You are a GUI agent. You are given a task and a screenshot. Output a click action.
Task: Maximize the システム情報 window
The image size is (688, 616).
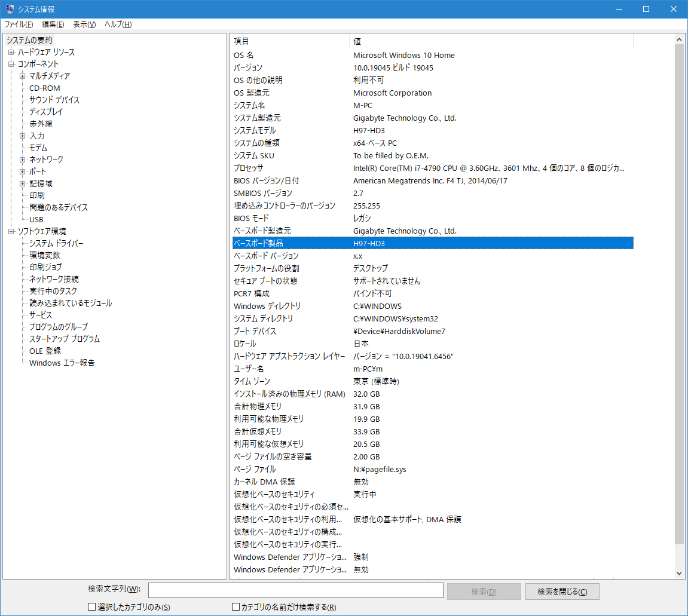pos(646,9)
